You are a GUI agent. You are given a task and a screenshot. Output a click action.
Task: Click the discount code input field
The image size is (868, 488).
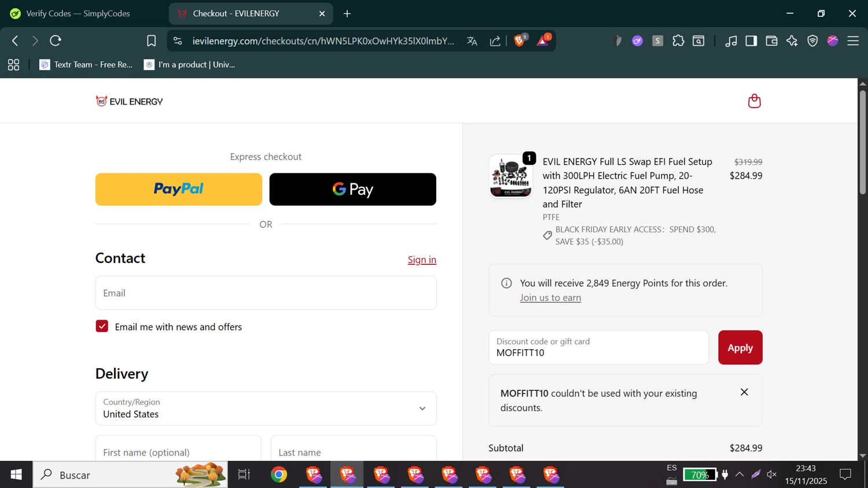(598, 347)
